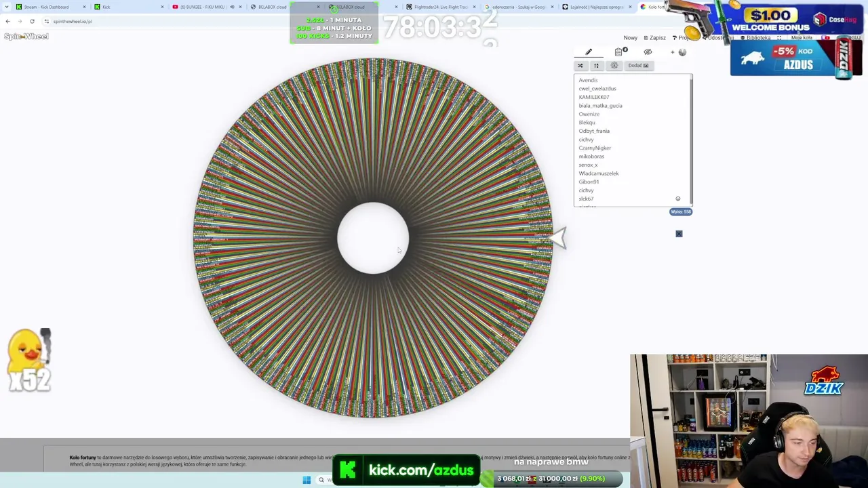Image resolution: width=868 pixels, height=488 pixels.
Task: Select the entry mikoboras
Action: 591,157
